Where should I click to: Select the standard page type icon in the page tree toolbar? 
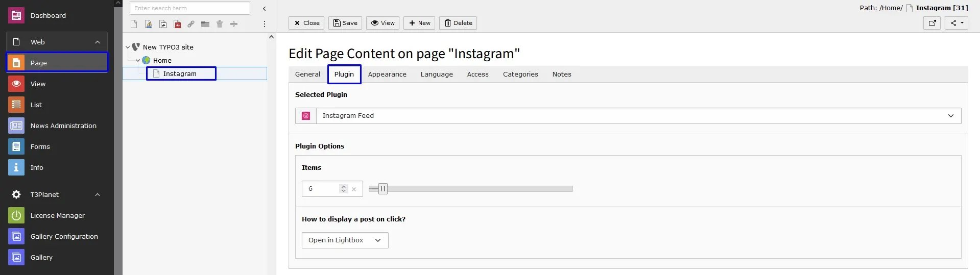click(134, 24)
